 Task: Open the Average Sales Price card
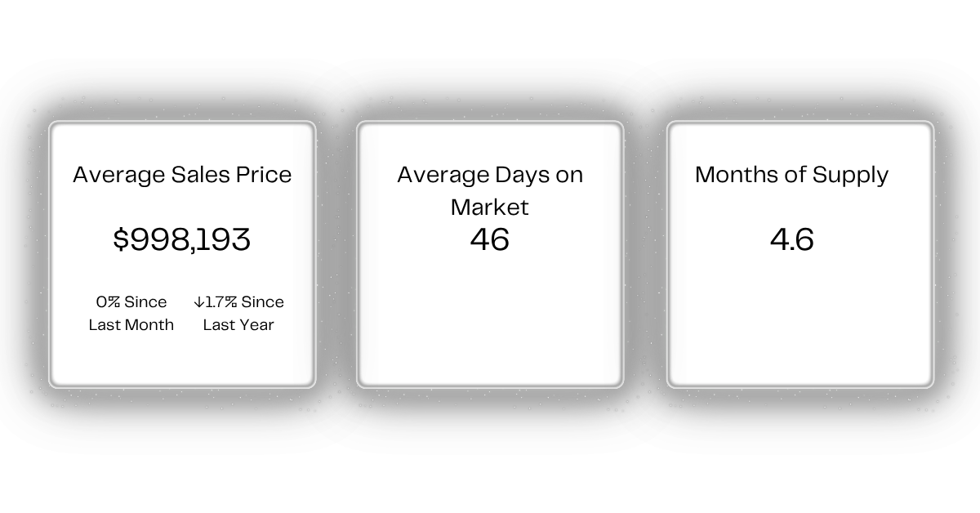pyautogui.click(x=182, y=254)
